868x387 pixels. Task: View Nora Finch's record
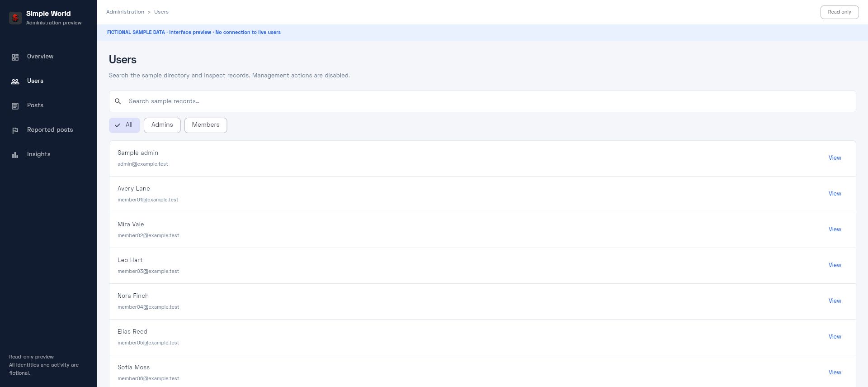pos(835,301)
